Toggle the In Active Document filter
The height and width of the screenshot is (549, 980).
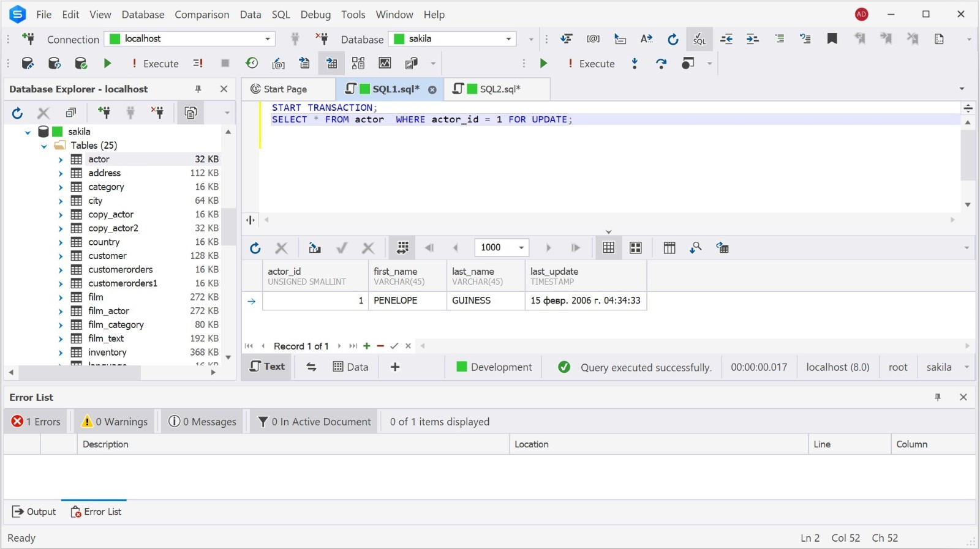(x=314, y=422)
